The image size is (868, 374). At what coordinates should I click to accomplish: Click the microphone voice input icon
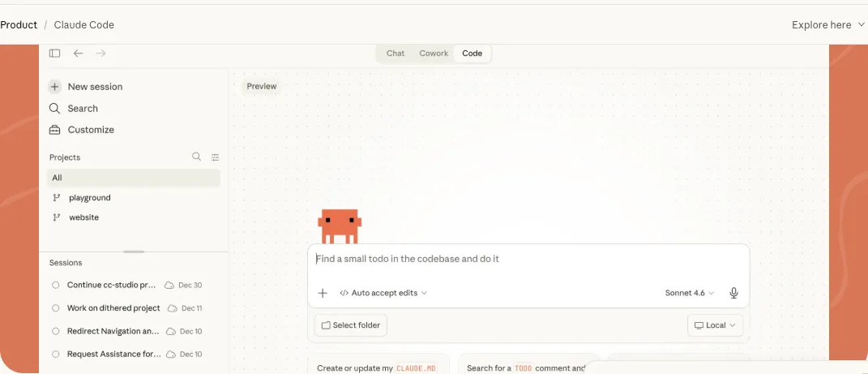click(x=733, y=293)
